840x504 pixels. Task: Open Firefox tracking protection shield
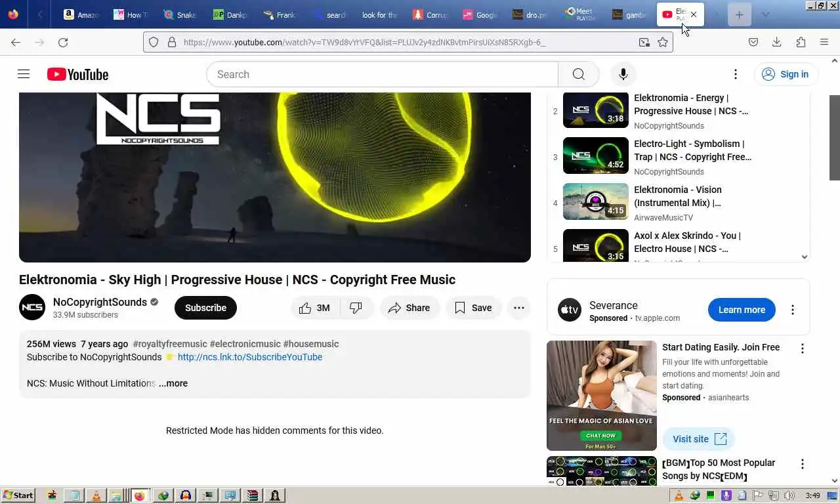tap(154, 42)
